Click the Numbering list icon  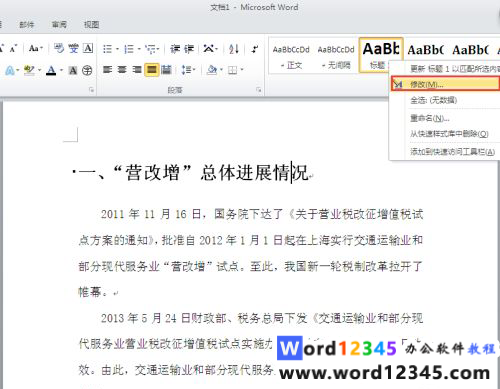pos(129,49)
